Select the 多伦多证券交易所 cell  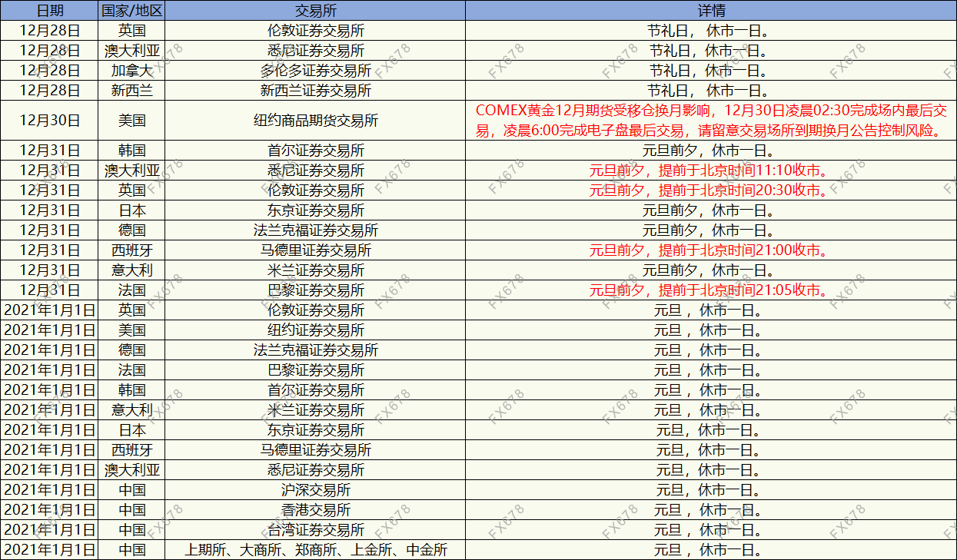(315, 71)
